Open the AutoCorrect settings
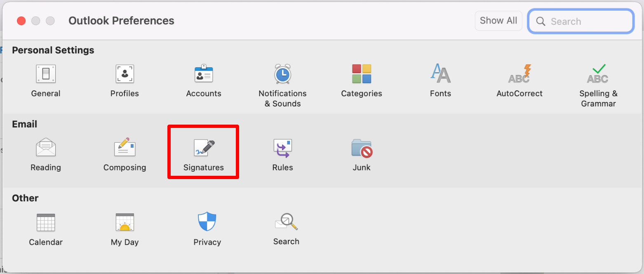Image resolution: width=644 pixels, height=274 pixels. click(x=519, y=79)
